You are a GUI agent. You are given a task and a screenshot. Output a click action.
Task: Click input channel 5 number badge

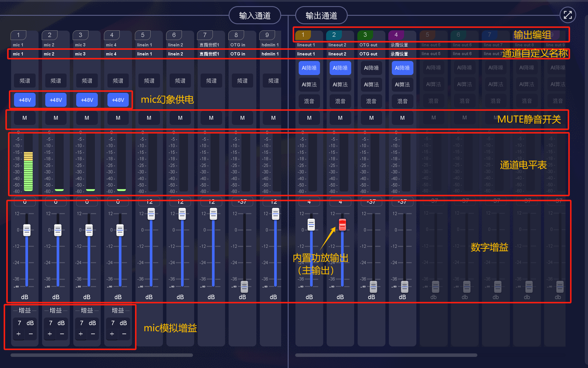pos(143,35)
